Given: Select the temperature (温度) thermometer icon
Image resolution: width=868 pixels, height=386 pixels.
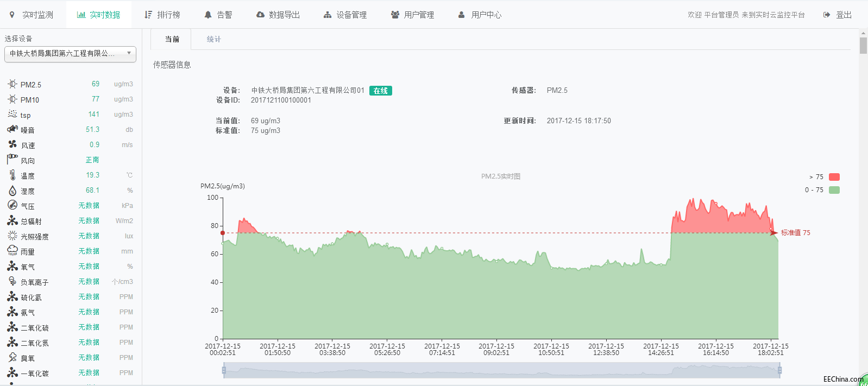Looking at the screenshot, I should coord(12,175).
